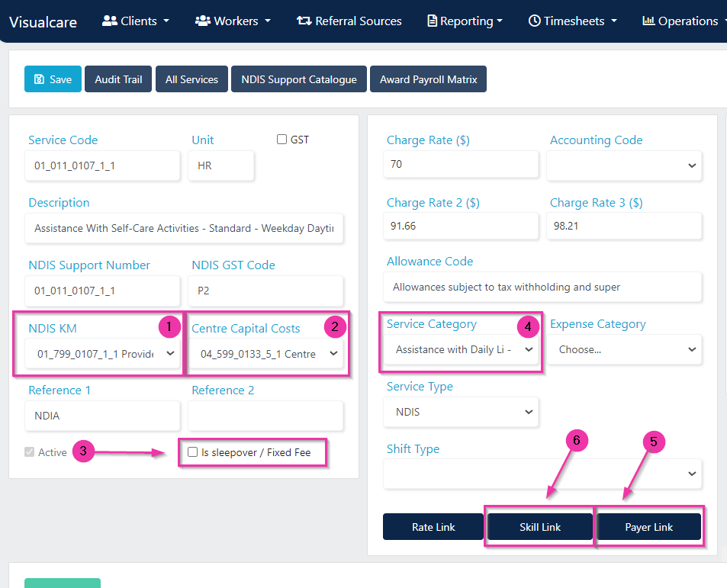Viewport: 727px width, 588px height.
Task: Open the Reporting menu
Action: [x=465, y=21]
